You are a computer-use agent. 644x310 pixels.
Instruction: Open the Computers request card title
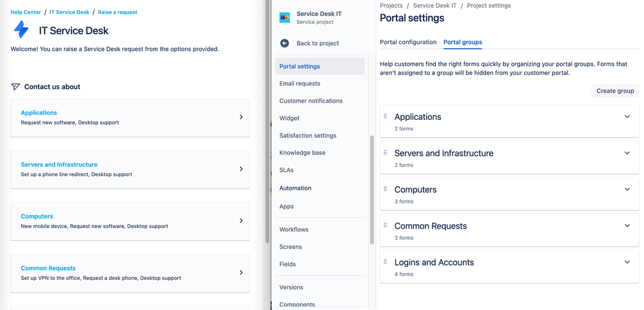coord(37,217)
